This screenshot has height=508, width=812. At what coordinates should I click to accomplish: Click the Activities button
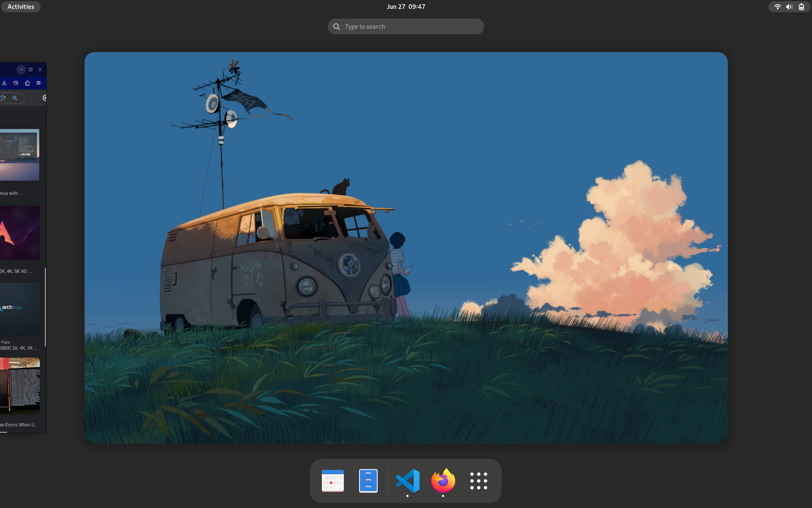[21, 7]
